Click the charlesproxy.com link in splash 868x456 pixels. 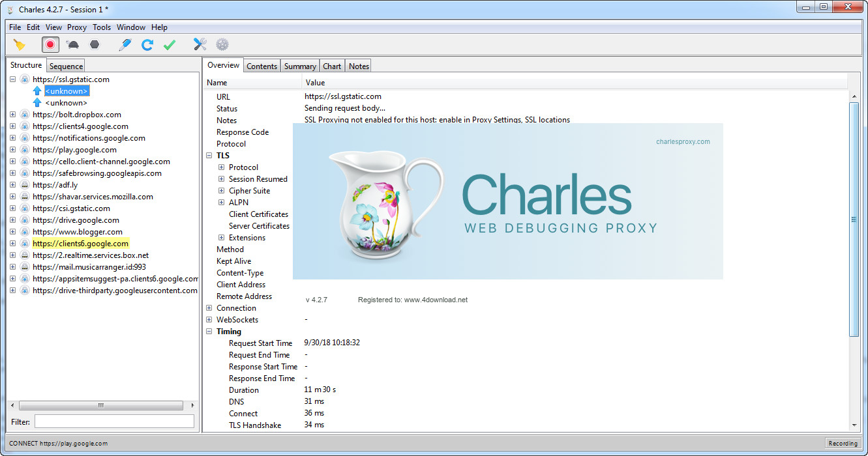click(x=683, y=141)
